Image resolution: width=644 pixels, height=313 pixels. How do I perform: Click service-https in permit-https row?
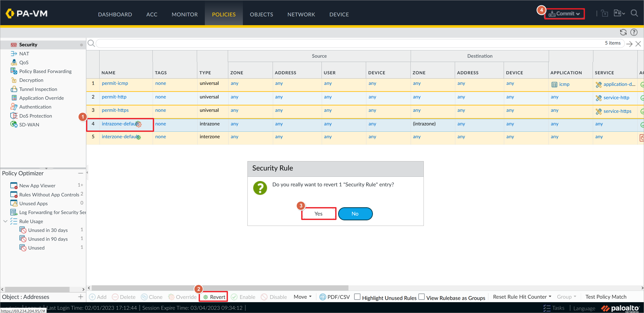pos(617,111)
